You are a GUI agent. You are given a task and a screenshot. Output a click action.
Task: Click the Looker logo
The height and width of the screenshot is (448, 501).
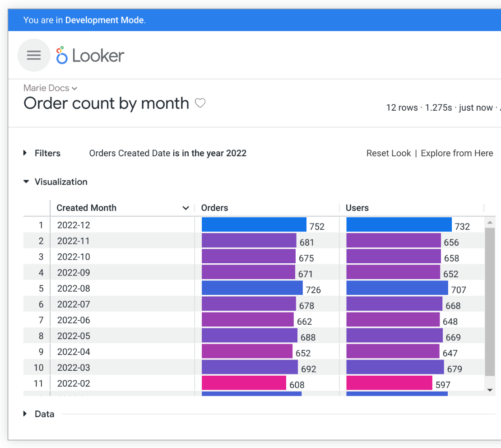(x=90, y=55)
